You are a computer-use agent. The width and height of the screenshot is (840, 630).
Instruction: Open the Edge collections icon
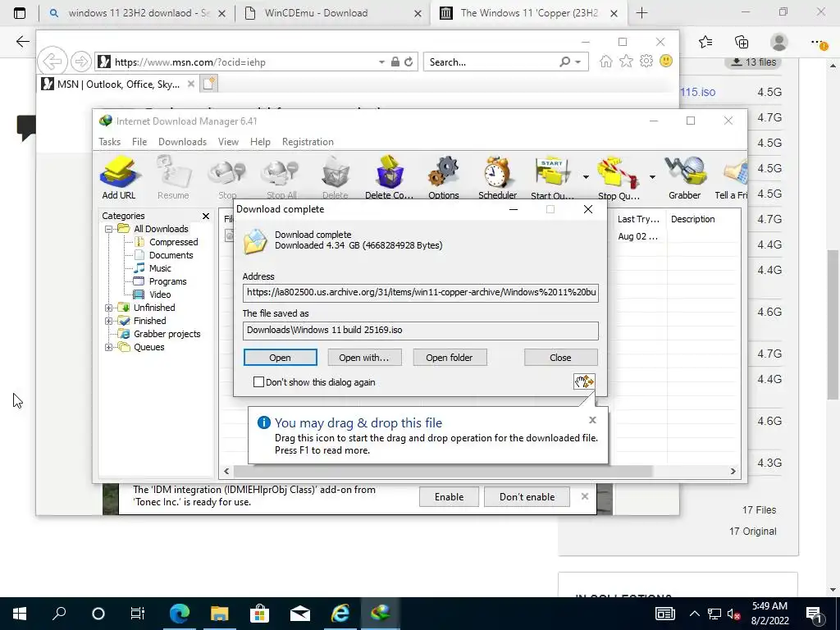click(x=742, y=42)
